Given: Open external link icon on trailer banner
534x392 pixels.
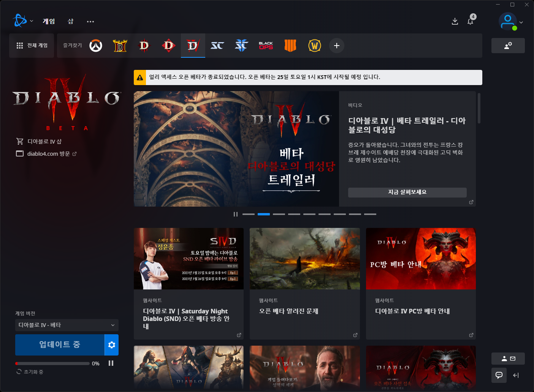Looking at the screenshot, I should point(471,202).
